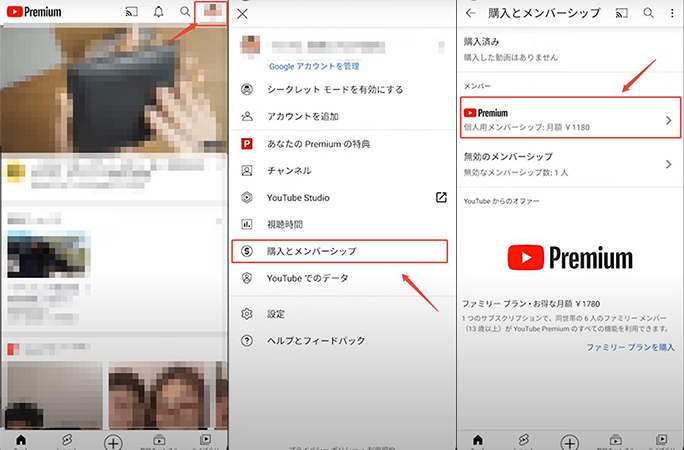Open the account avatar on the home screen
The image size is (684, 450).
212,12
